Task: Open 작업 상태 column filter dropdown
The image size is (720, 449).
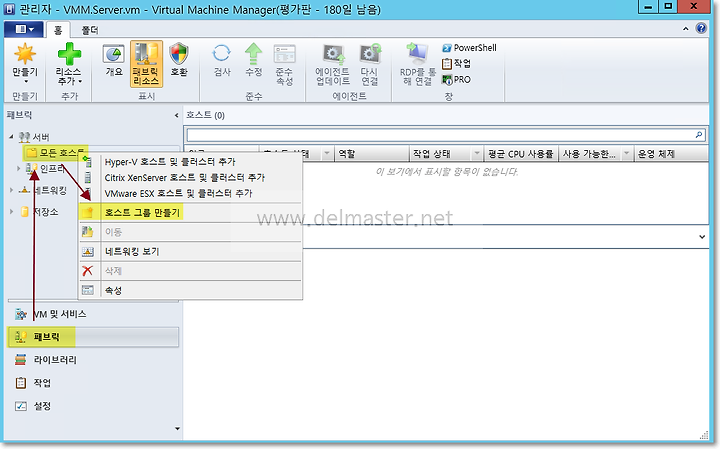Action: coord(477,154)
